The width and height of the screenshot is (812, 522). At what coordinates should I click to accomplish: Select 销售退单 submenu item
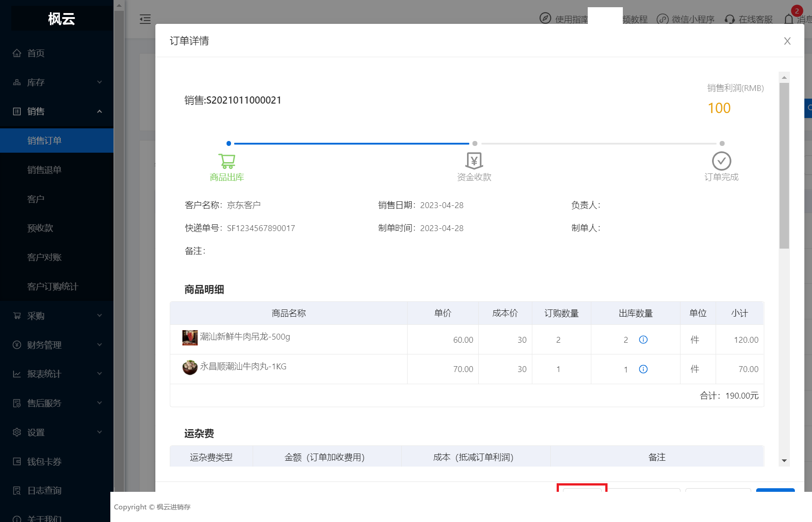(x=57, y=170)
